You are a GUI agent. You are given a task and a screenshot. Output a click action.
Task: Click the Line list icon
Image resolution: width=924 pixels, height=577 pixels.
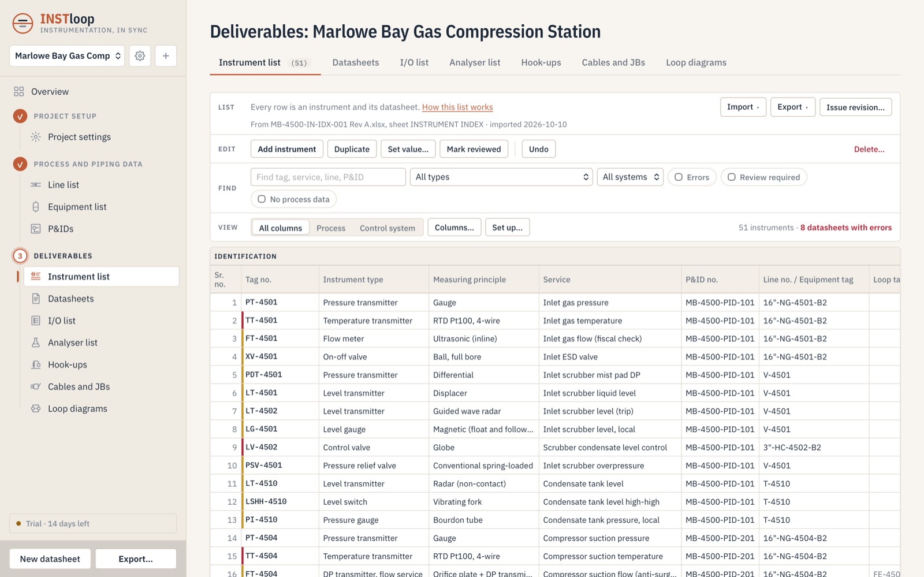[36, 185]
